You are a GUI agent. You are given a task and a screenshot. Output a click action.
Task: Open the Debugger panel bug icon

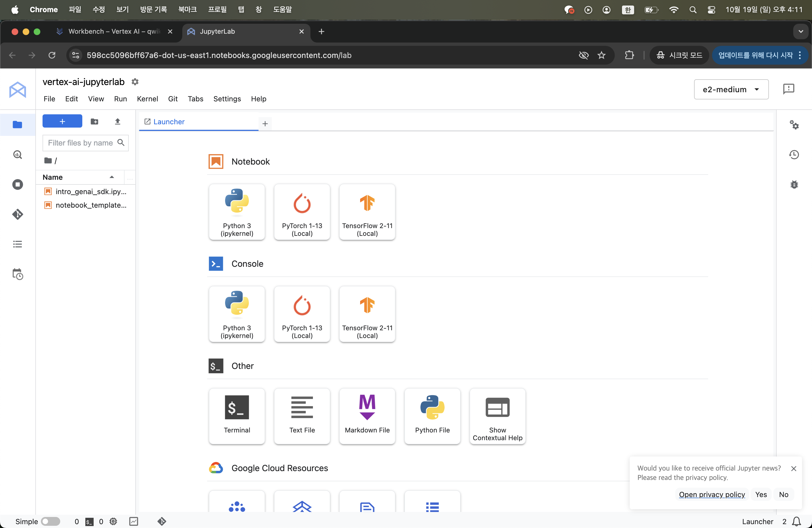[794, 184]
